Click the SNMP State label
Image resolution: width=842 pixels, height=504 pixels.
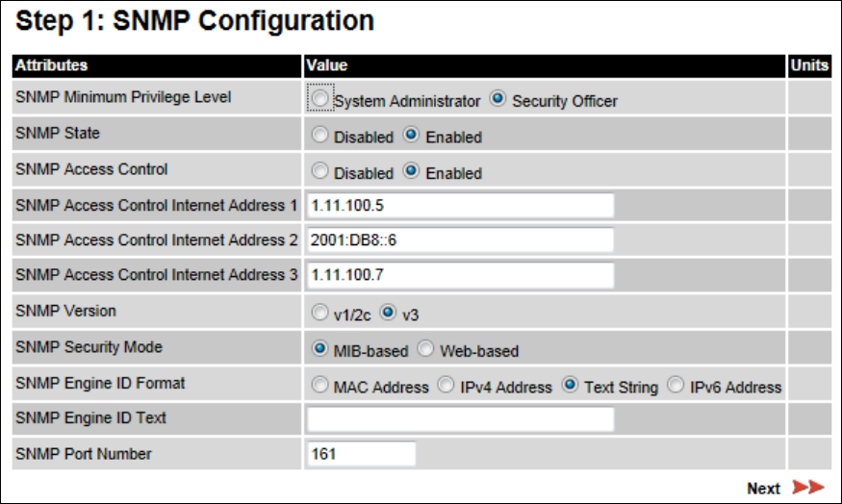point(58,133)
